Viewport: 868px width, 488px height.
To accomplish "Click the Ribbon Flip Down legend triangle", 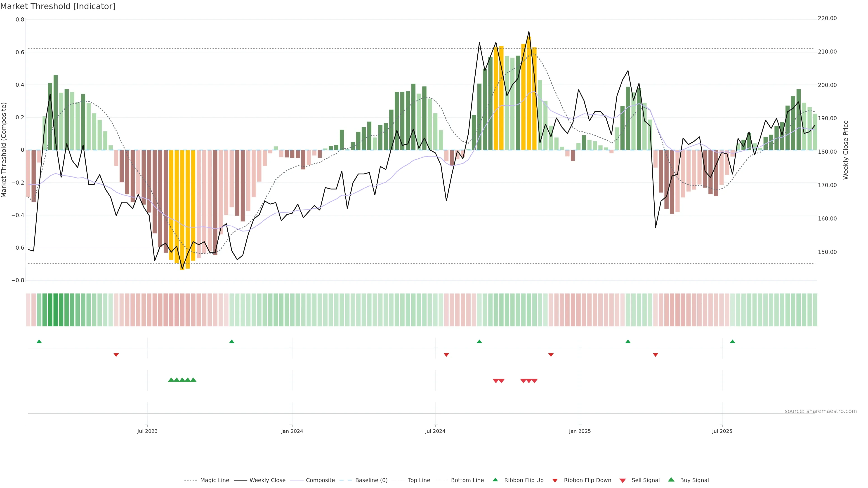I will point(555,481).
